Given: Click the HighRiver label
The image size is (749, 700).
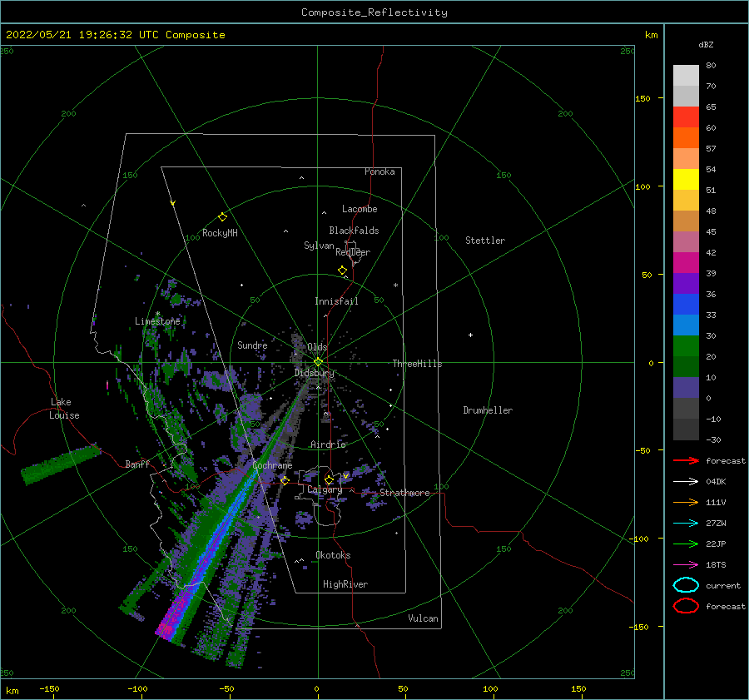Looking at the screenshot, I should pyautogui.click(x=345, y=584).
